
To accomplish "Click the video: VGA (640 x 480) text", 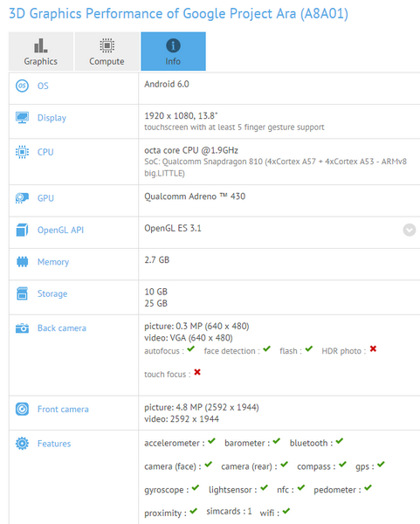I will click(x=189, y=338).
